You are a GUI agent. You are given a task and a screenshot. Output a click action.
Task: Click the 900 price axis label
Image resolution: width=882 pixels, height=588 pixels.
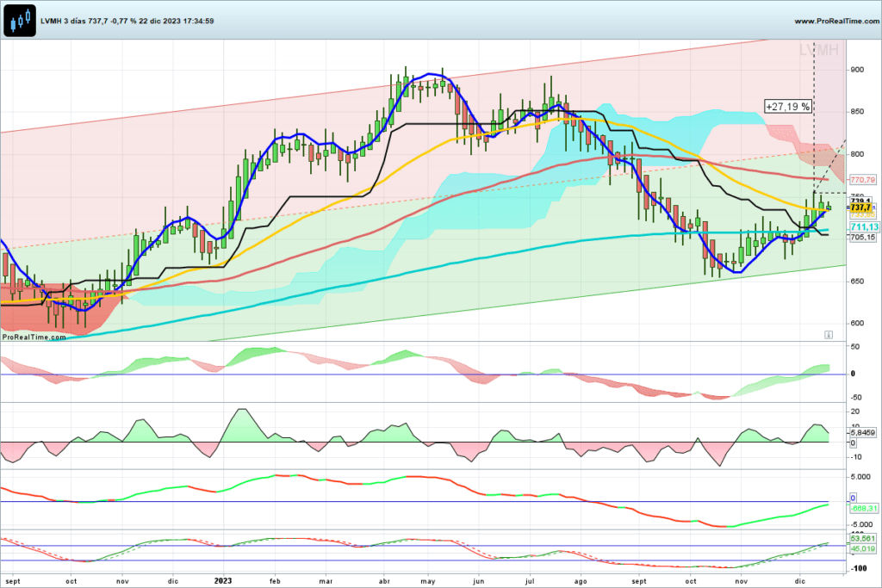pyautogui.click(x=857, y=70)
